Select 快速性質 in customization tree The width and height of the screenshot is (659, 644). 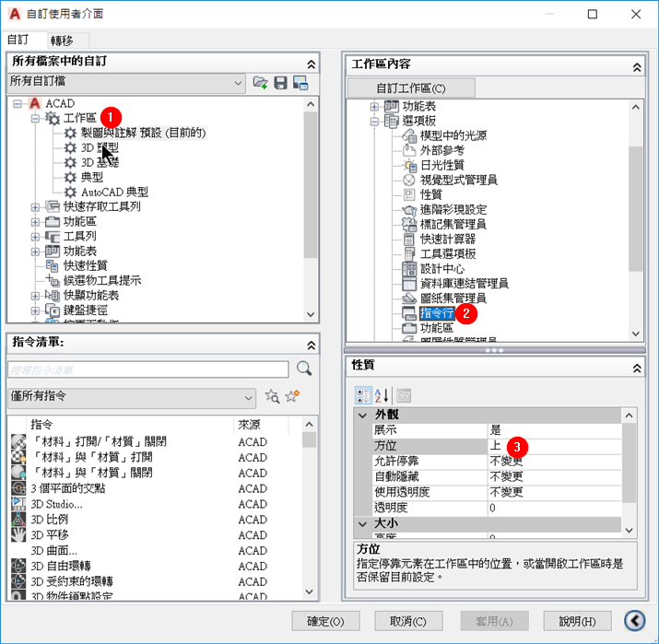86,265
